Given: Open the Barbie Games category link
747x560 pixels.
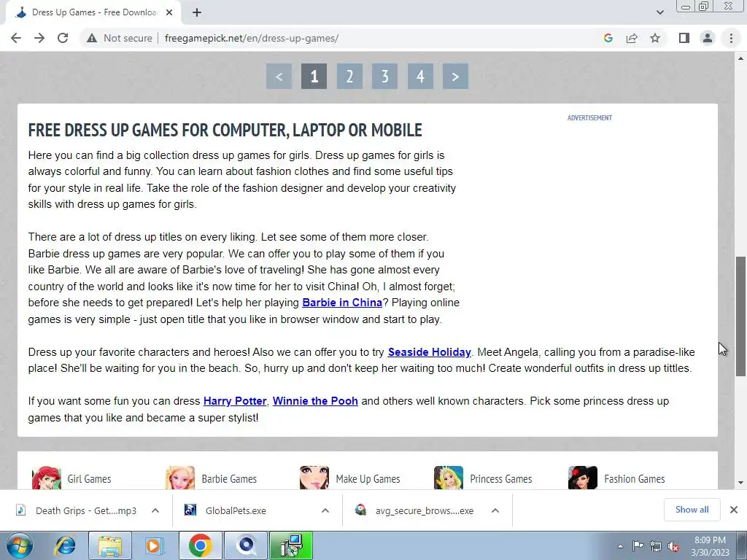Looking at the screenshot, I should (x=229, y=479).
